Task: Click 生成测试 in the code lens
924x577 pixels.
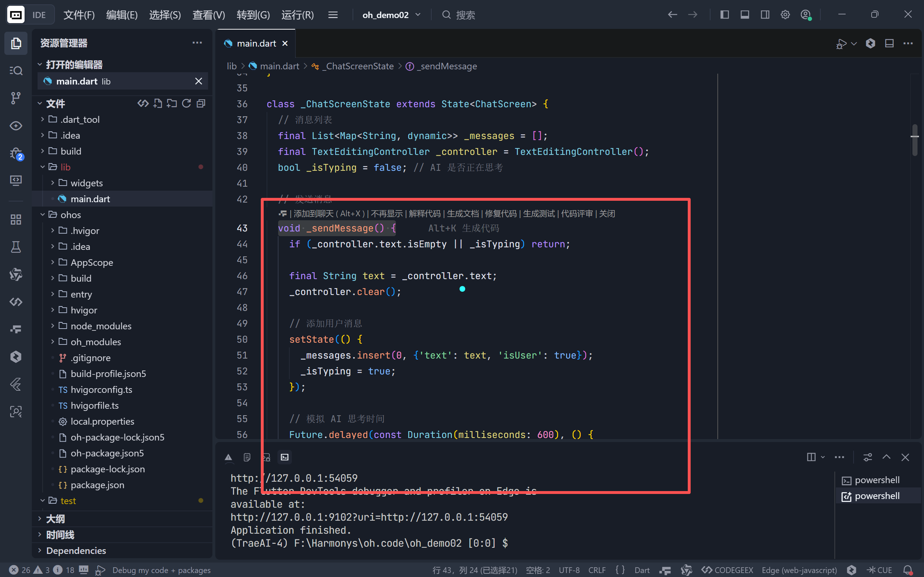Action: pyautogui.click(x=539, y=214)
